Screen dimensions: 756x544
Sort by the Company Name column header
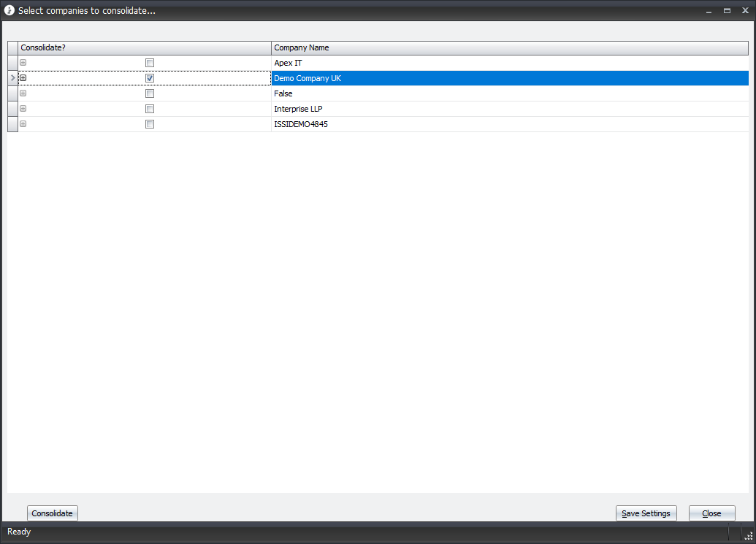click(509, 47)
